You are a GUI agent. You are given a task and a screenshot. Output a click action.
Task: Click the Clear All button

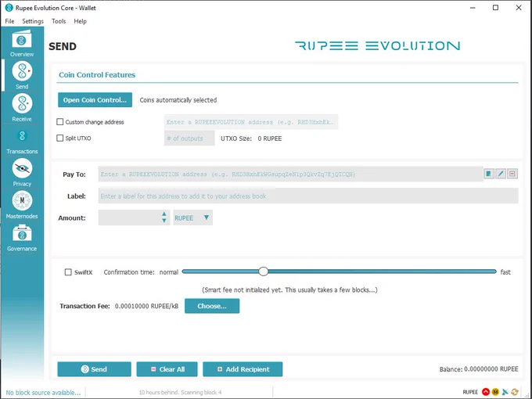pyautogui.click(x=167, y=369)
